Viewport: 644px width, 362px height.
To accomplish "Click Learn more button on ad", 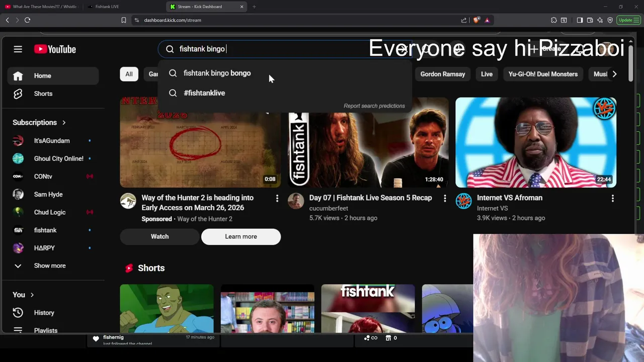I will 241,236.
